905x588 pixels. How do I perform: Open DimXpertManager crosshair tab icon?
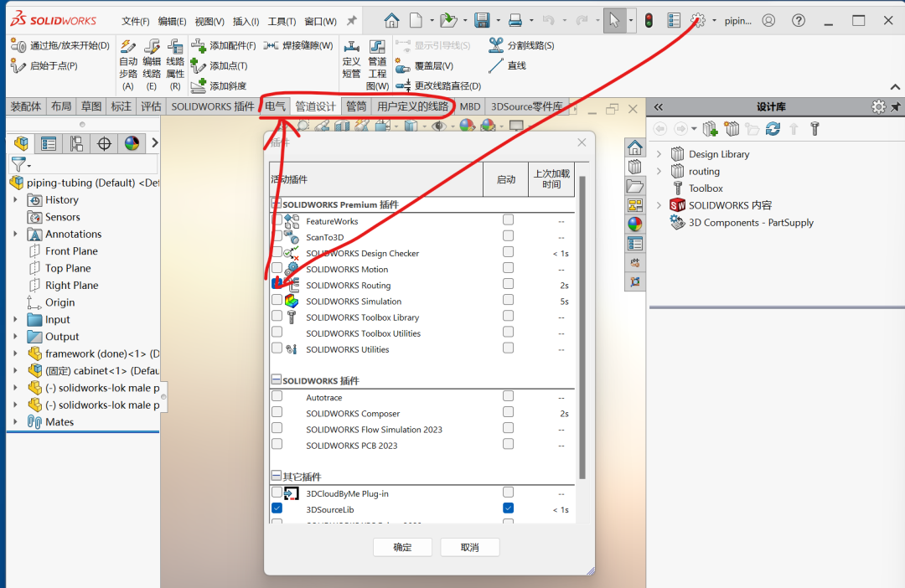click(104, 143)
